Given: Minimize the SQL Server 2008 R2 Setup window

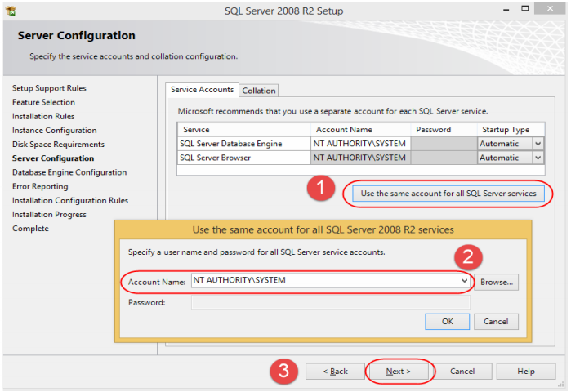Looking at the screenshot, I should [506, 10].
